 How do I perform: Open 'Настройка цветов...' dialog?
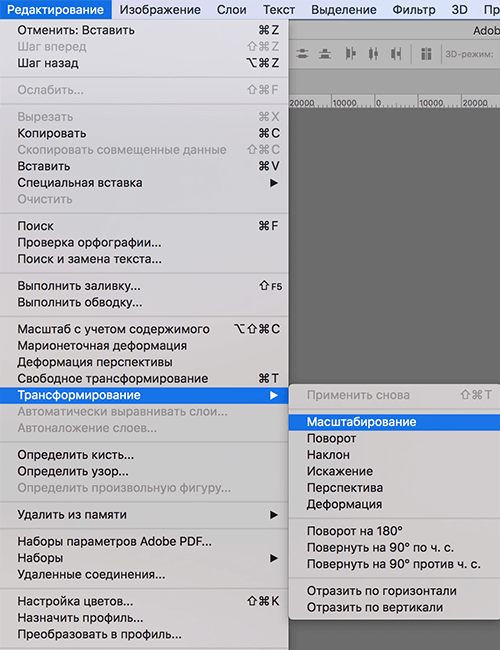pos(144,601)
